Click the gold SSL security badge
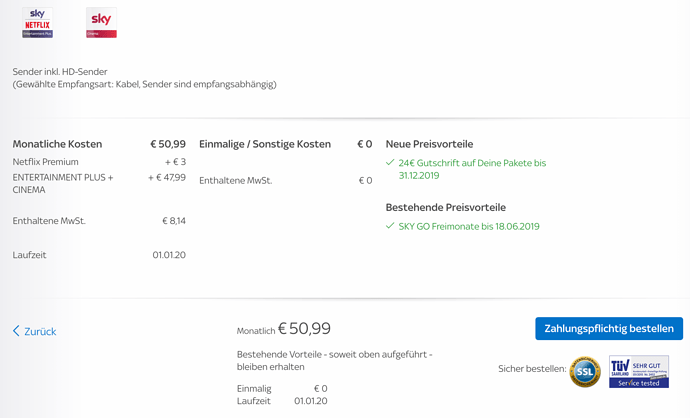690x418 pixels. point(585,372)
